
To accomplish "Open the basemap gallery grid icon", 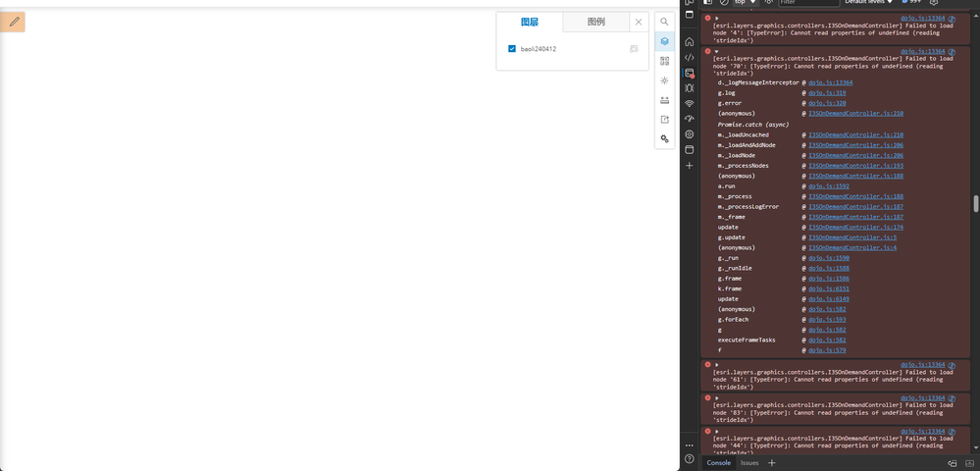I will (x=664, y=61).
